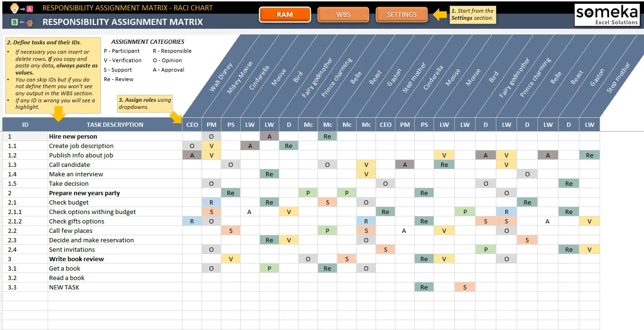
Task: Select the 'Re' cell in the NEW TASK row
Action: point(424,287)
